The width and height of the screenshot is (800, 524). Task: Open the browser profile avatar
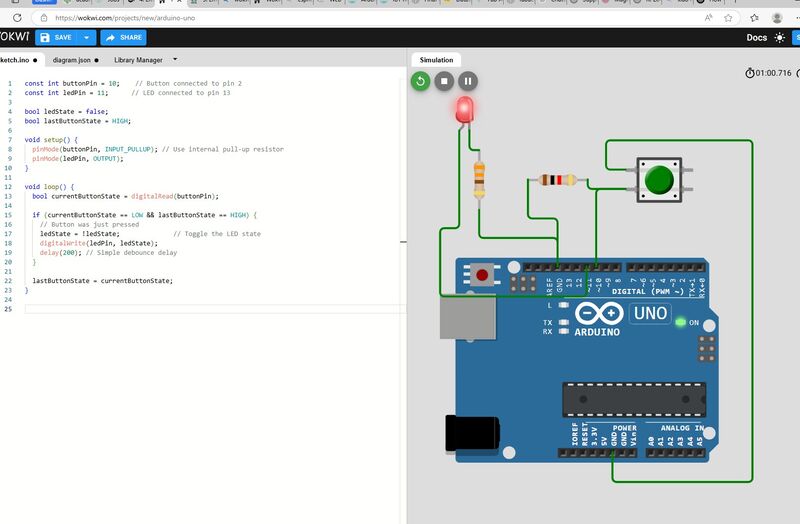(x=777, y=18)
